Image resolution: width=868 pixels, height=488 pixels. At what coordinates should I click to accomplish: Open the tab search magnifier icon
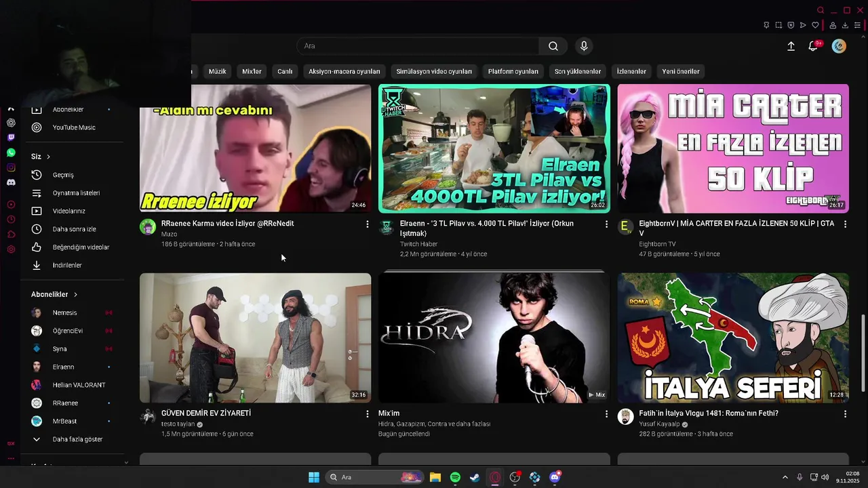[x=821, y=10]
